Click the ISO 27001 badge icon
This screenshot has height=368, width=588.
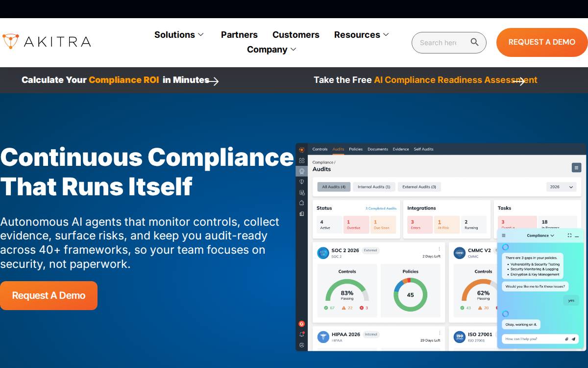click(x=459, y=337)
